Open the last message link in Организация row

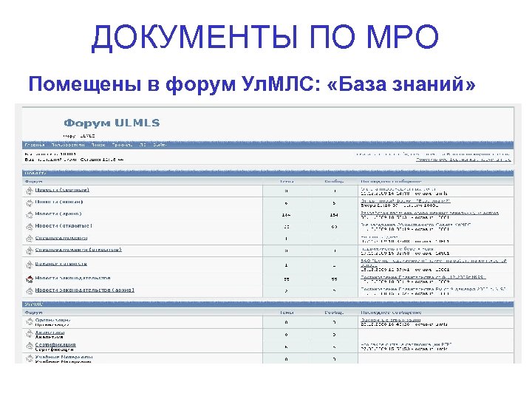[391, 320]
